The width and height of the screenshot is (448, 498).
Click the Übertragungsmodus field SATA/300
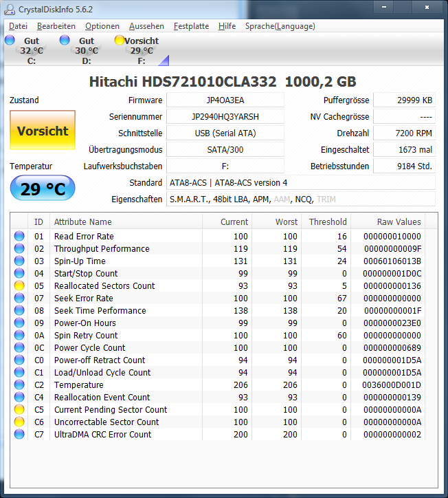pos(225,149)
